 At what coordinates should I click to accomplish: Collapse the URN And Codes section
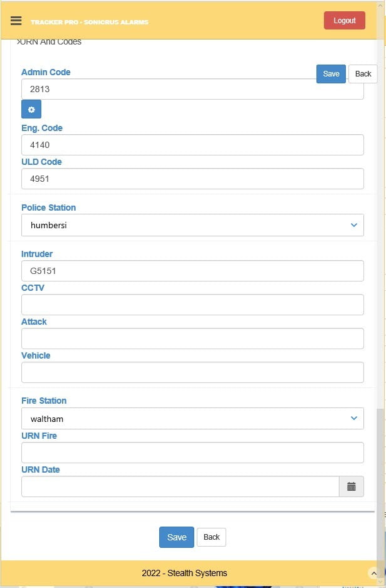(50, 42)
